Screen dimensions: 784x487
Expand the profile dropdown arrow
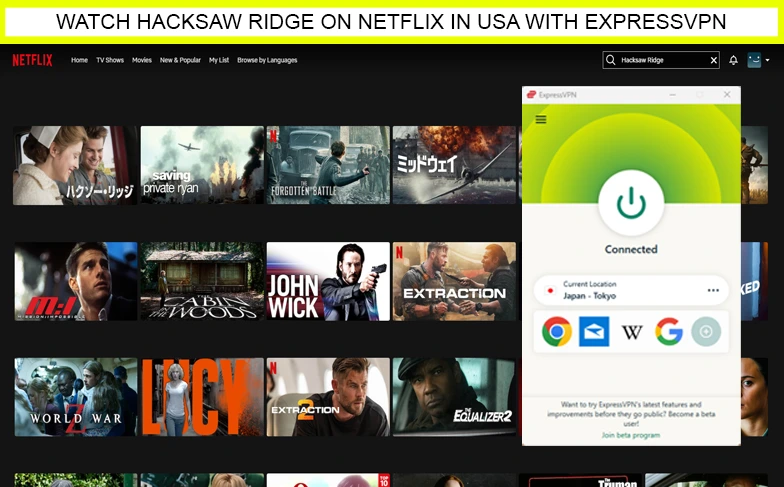(x=768, y=60)
